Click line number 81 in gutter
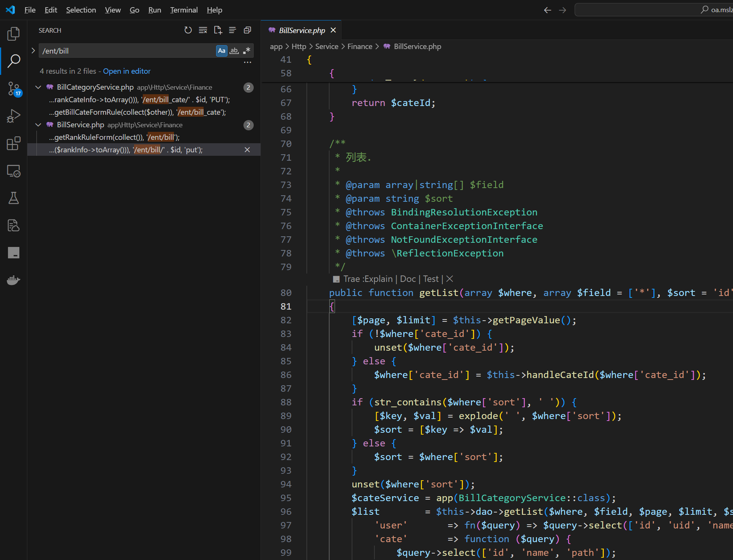 click(x=286, y=306)
